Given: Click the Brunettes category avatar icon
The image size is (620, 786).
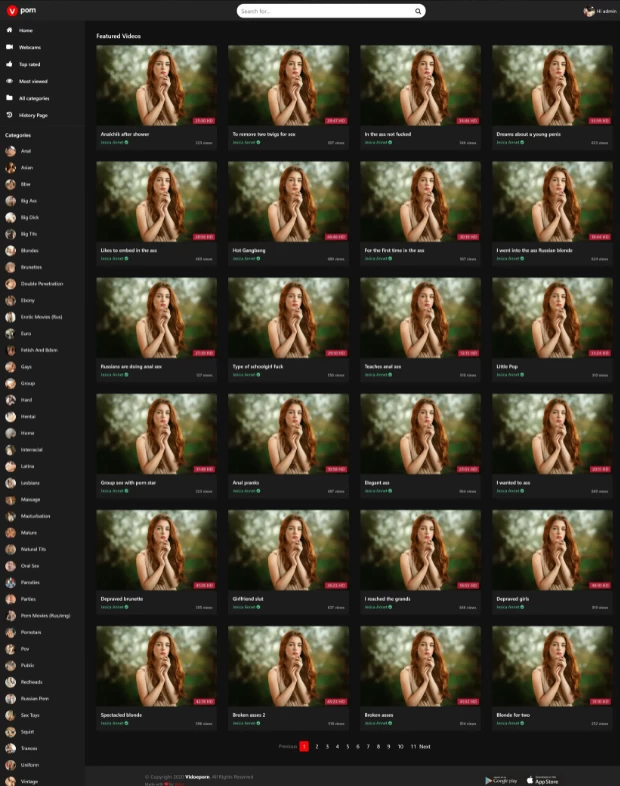Looking at the screenshot, I should (11, 267).
